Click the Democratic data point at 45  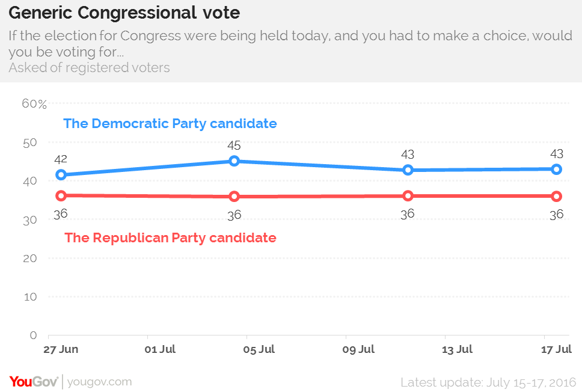pyautogui.click(x=234, y=161)
